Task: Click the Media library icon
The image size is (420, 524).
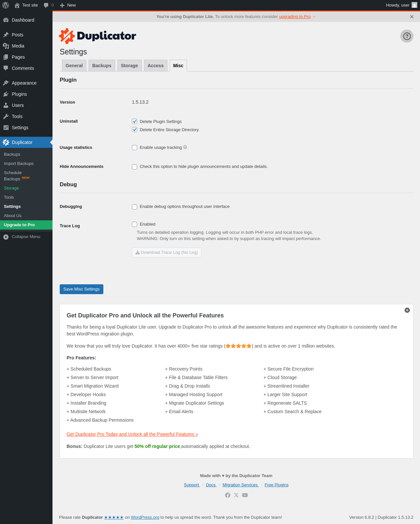Action: (x=6, y=46)
